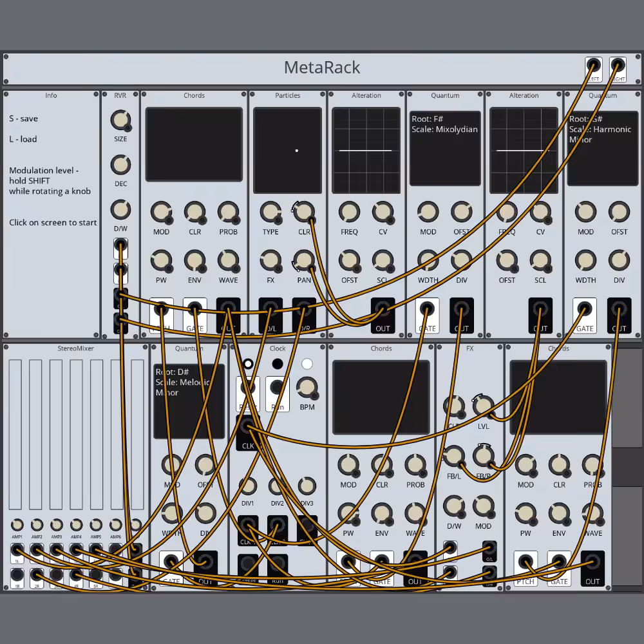Viewport: 644px width, 644px height.
Task: Click OFST knob on the G# Quantum module
Action: (619, 212)
